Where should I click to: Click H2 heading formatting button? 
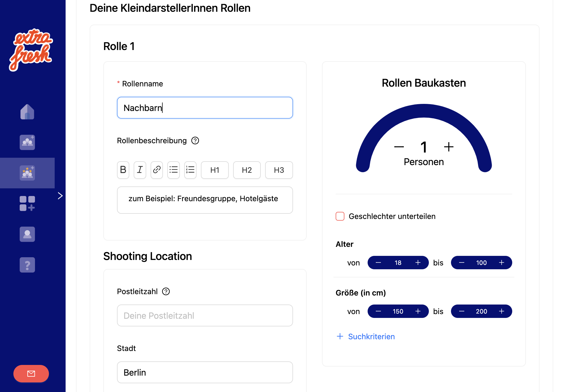tap(247, 170)
